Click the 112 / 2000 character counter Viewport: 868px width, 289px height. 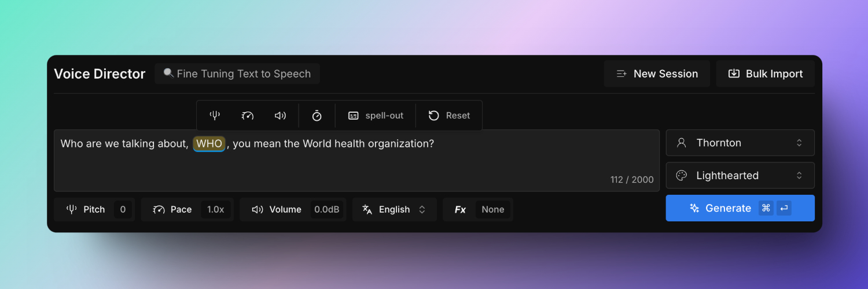(632, 180)
